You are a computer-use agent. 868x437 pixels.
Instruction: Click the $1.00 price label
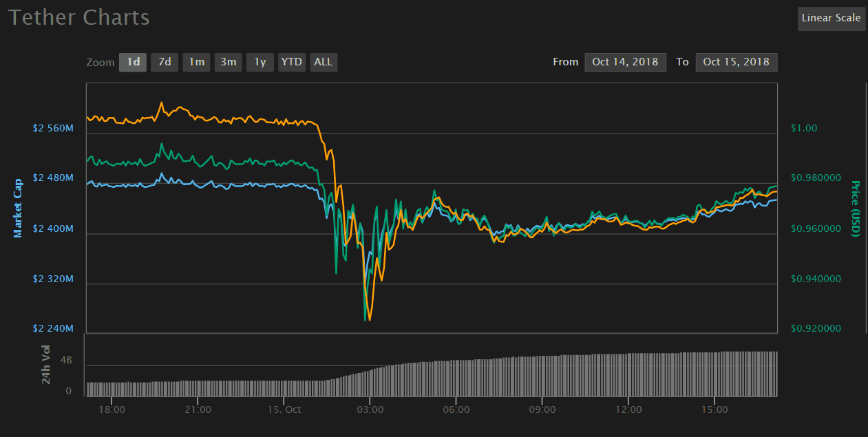(x=803, y=128)
